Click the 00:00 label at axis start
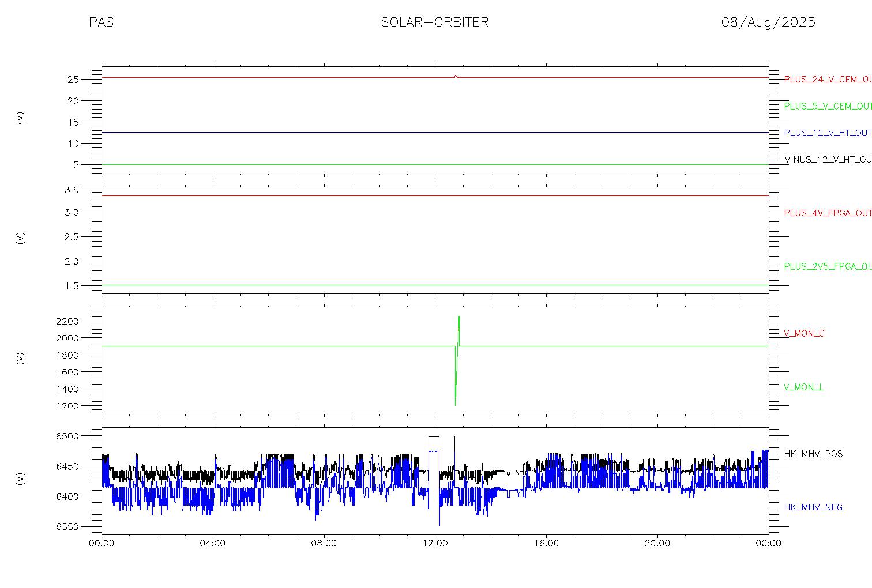The width and height of the screenshot is (872, 588). pyautogui.click(x=102, y=543)
